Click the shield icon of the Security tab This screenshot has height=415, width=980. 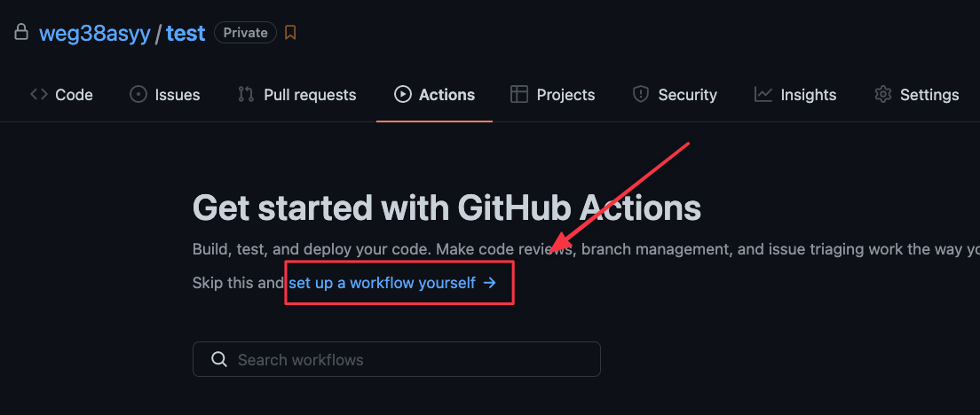(641, 94)
